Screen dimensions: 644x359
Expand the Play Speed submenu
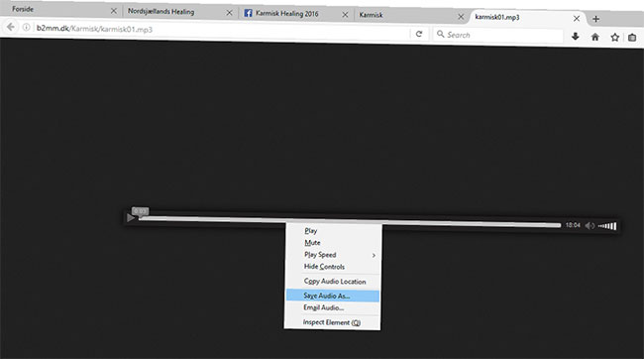point(333,255)
